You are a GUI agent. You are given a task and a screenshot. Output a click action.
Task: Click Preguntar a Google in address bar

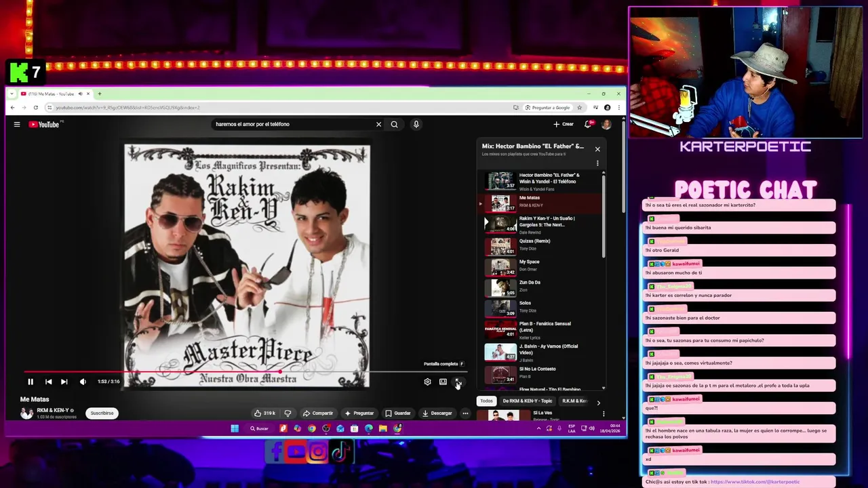click(x=547, y=108)
